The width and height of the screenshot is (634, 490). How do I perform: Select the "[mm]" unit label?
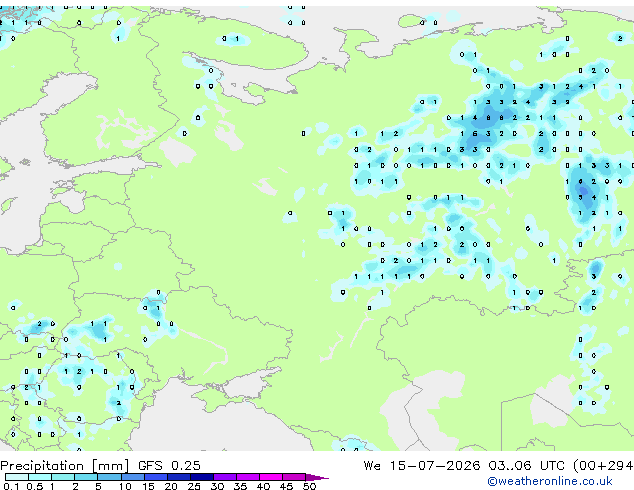tap(110, 466)
